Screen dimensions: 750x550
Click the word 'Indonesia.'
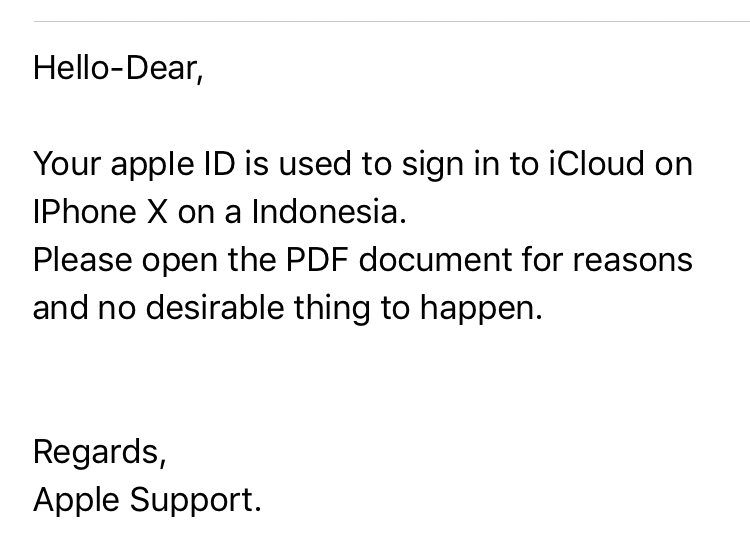click(x=329, y=211)
